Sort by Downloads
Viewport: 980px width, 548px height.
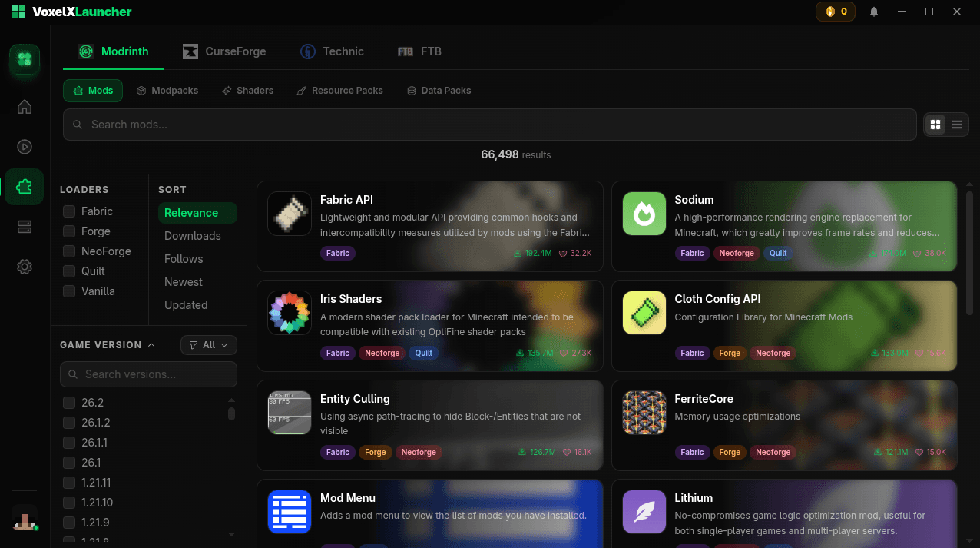coord(197,236)
